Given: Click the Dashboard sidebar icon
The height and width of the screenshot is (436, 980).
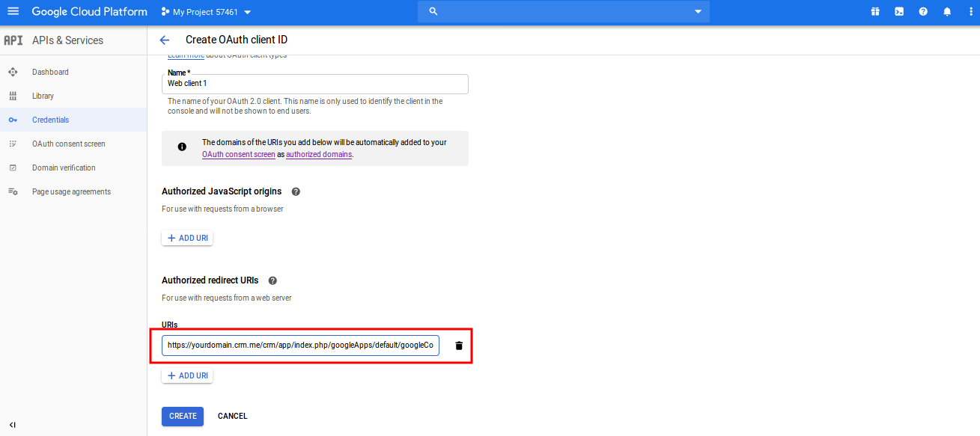Looking at the screenshot, I should [x=13, y=72].
